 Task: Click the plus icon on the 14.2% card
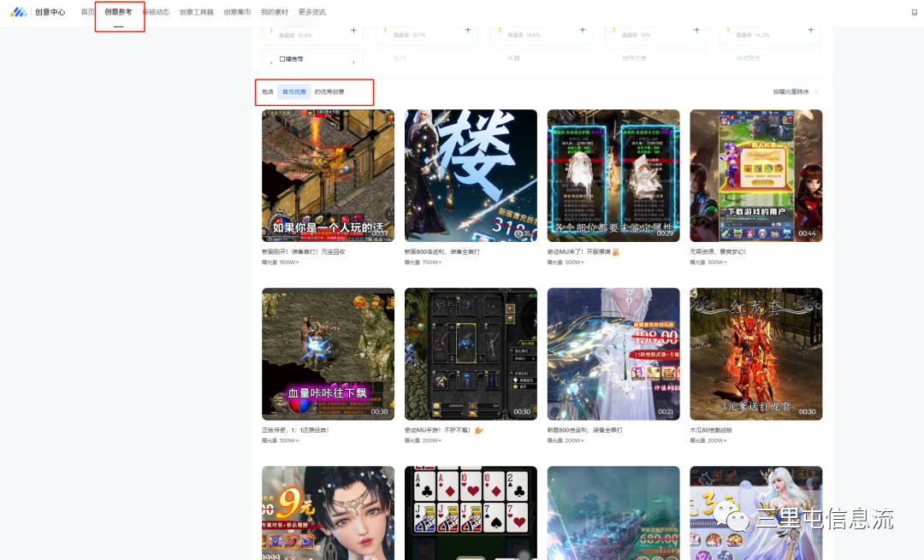(812, 30)
